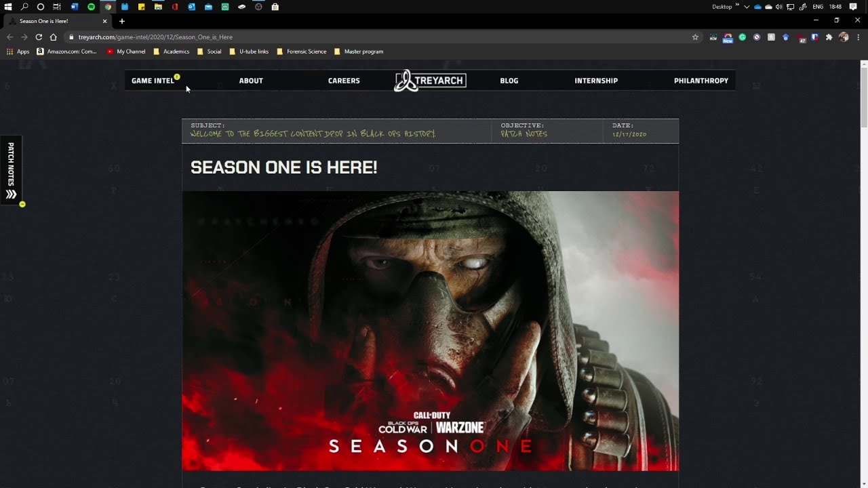Screen dimensions: 868x488
Task: Open the system volume control
Action: [x=778, y=7]
